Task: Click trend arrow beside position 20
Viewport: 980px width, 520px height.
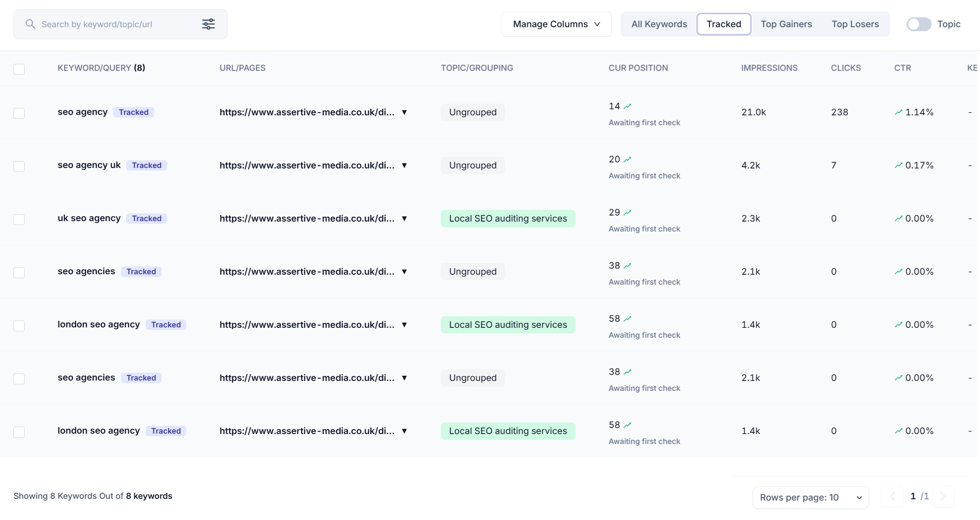Action: pyautogui.click(x=627, y=159)
